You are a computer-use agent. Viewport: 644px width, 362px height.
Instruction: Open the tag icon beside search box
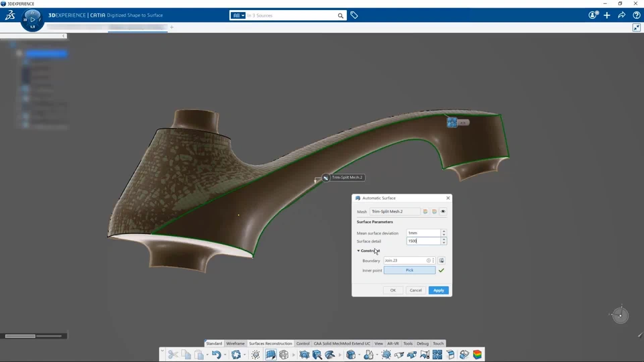click(354, 15)
